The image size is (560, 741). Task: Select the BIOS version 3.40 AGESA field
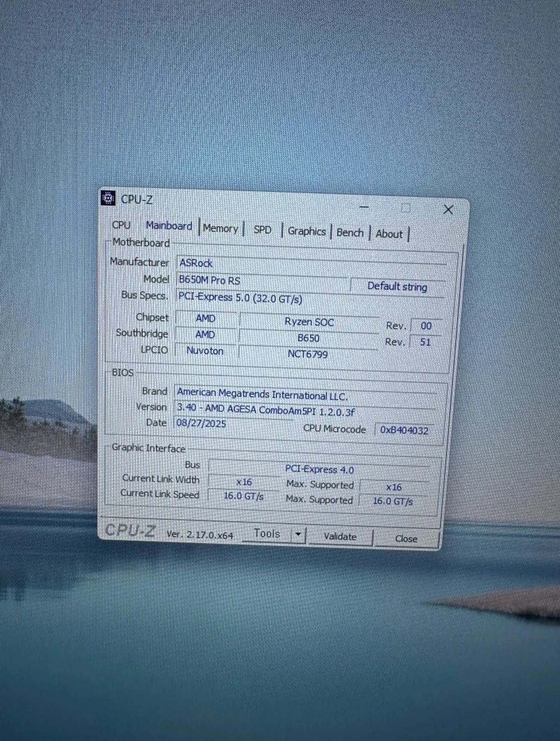(306, 411)
